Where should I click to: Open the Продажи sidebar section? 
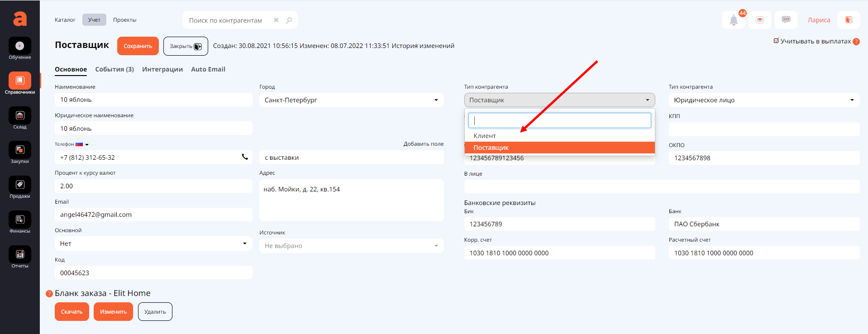[x=20, y=187]
